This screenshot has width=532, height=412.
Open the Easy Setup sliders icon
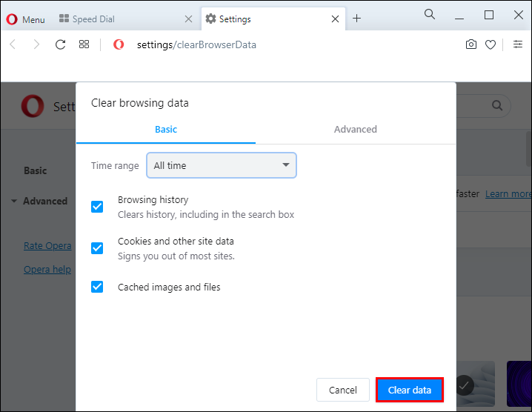point(517,44)
